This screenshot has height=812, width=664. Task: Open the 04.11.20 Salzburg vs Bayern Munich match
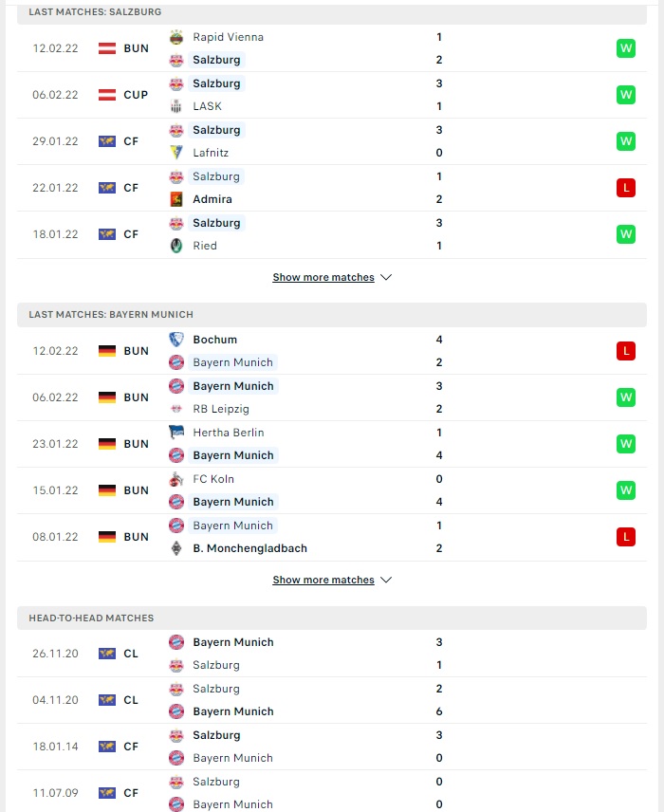click(331, 700)
